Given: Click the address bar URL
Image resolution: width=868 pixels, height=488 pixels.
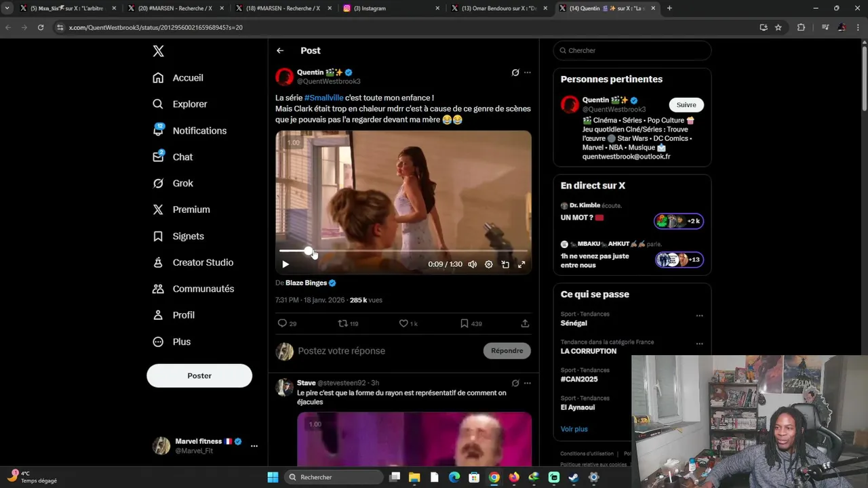Looking at the screenshot, I should coord(156,27).
